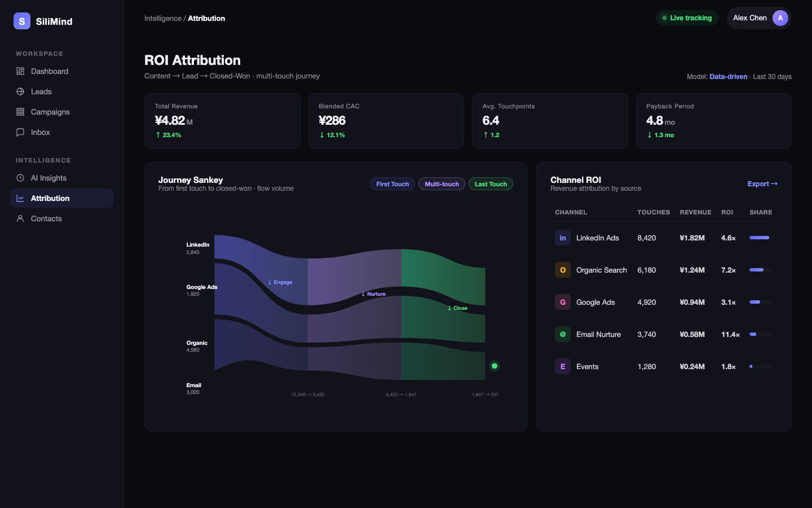Screen dimensions: 812x508
Task: Click the Nurture stage label
Action: click(x=374, y=294)
